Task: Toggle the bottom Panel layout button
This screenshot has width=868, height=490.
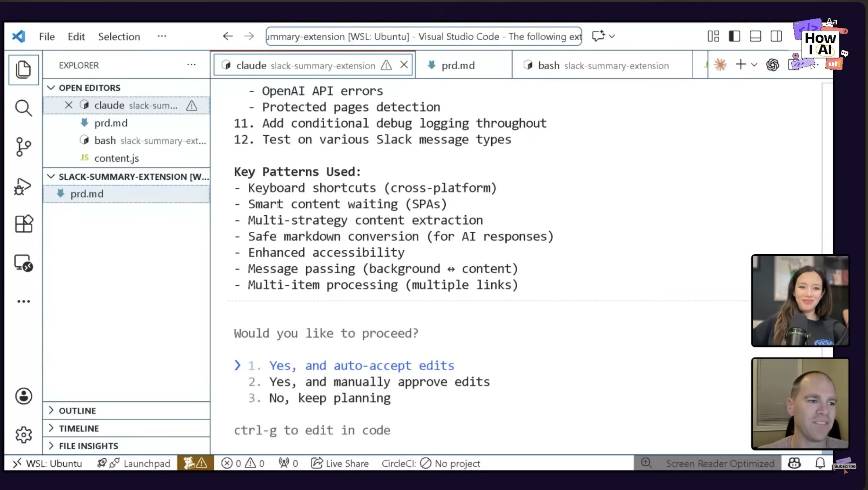Action: (755, 36)
